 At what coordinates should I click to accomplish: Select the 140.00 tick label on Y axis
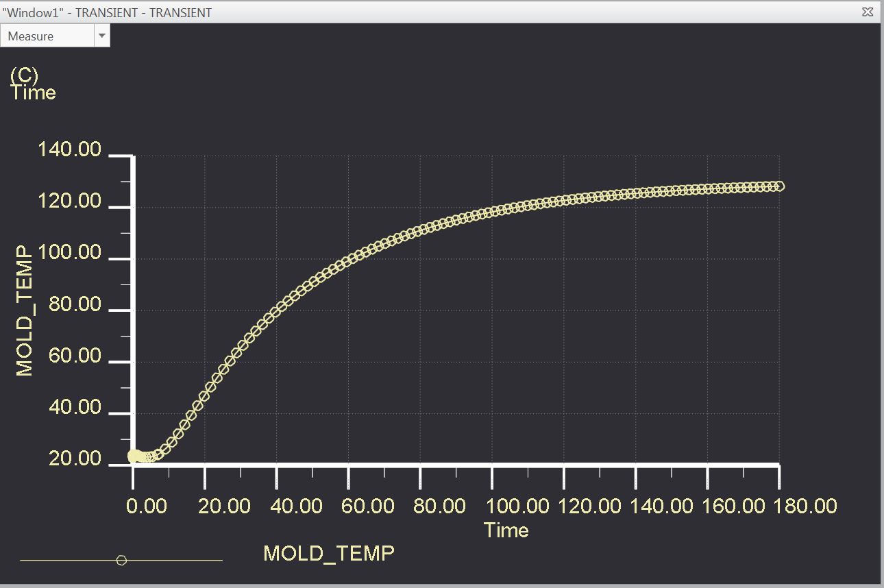click(x=70, y=149)
